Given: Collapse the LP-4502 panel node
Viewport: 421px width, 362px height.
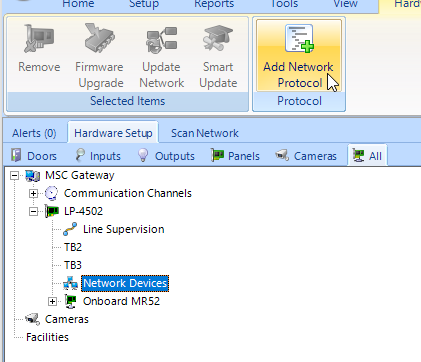Looking at the screenshot, I should tap(33, 211).
